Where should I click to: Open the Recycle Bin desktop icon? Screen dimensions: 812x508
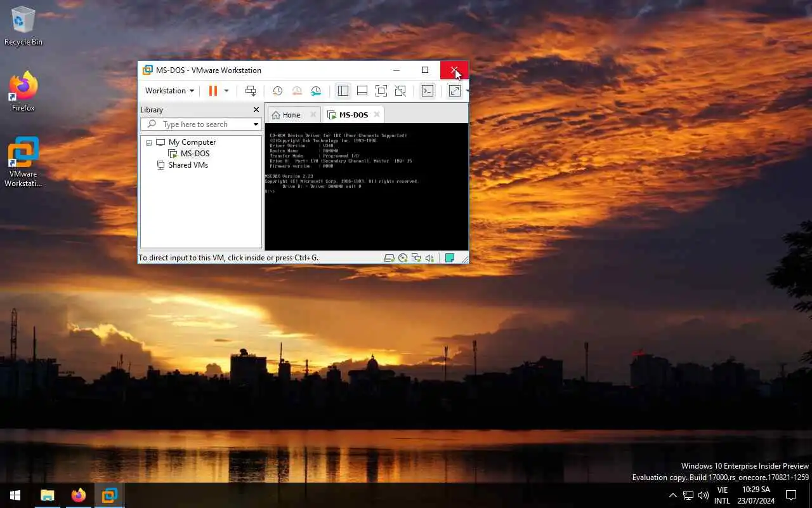point(23,26)
